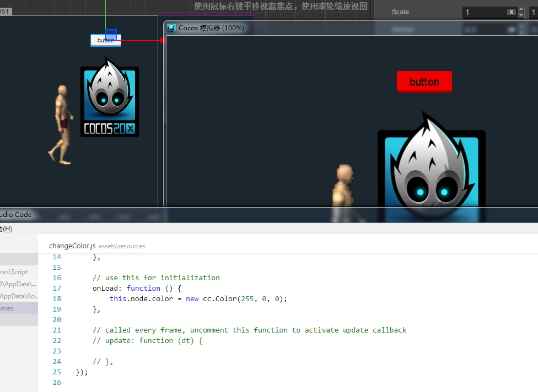The height and width of the screenshot is (392, 538).
Task: Select the Cocos2d-x logo sprite in scene editor
Action: click(x=110, y=97)
